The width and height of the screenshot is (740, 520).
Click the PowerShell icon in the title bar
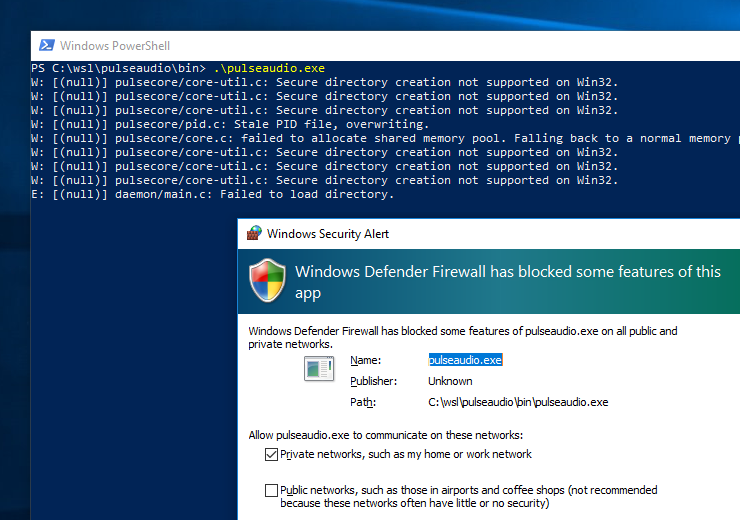point(46,46)
